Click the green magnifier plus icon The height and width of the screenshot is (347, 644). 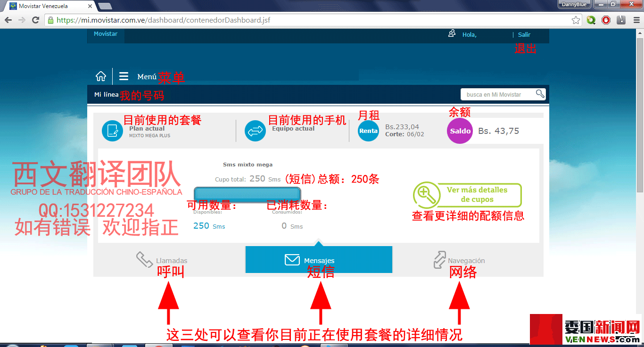click(426, 195)
